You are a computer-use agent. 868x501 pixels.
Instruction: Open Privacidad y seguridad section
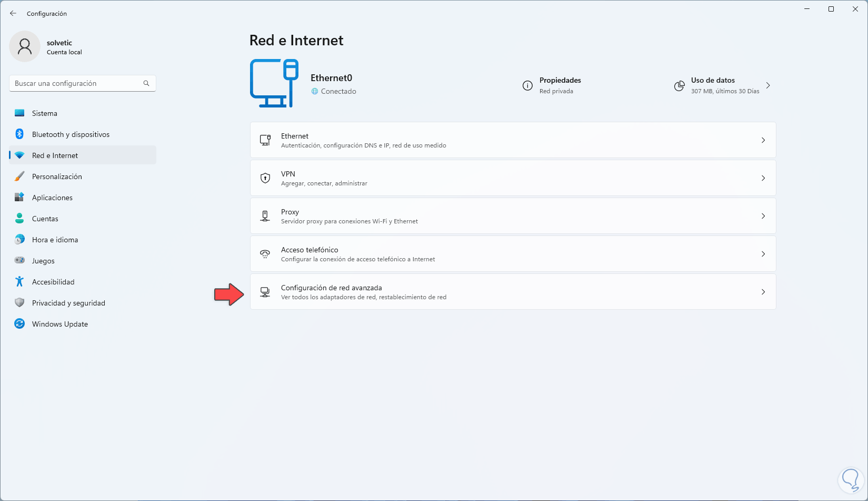83,303
